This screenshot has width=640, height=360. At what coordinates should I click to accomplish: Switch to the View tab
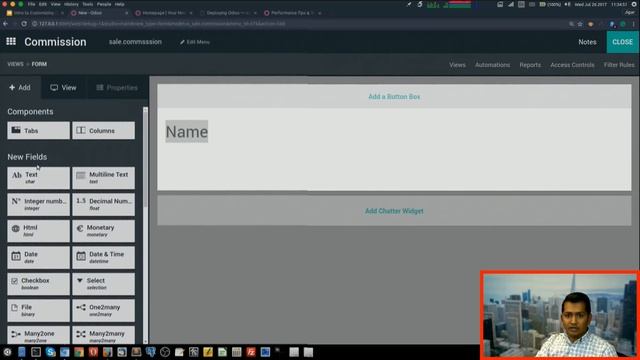[x=63, y=87]
